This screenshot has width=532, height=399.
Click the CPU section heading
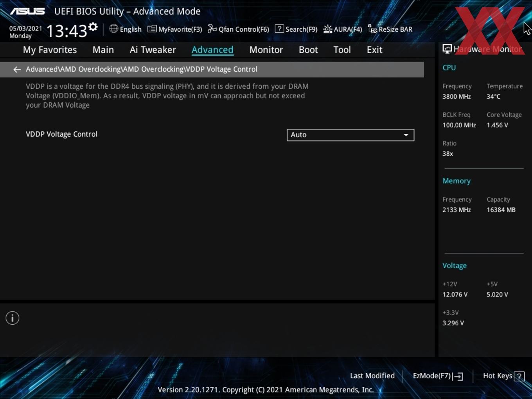[x=449, y=67]
